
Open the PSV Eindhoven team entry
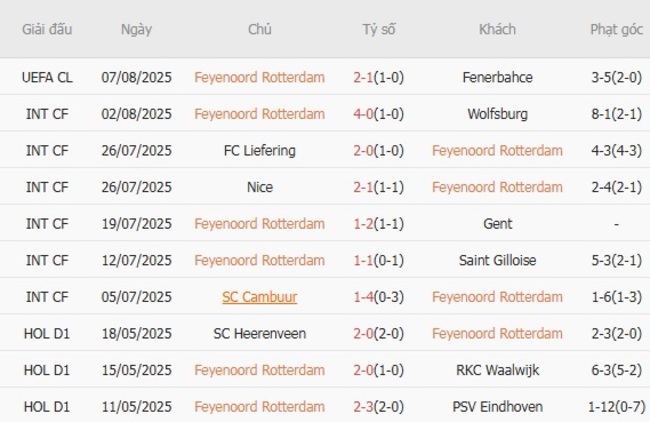tap(497, 407)
